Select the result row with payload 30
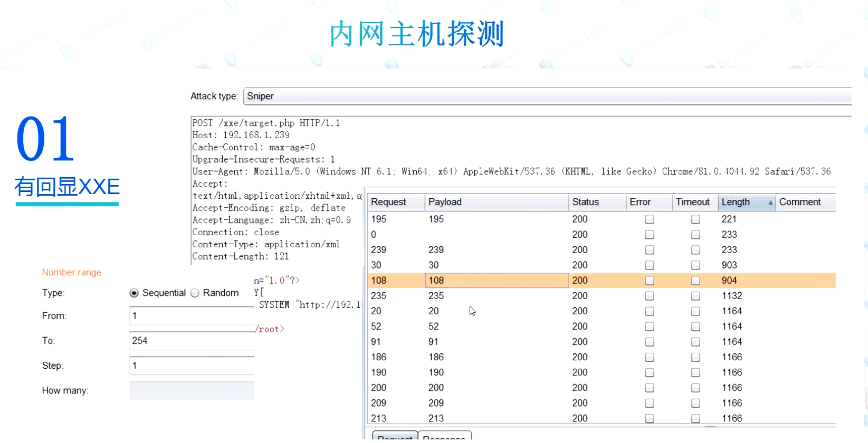Image resolution: width=868 pixels, height=443 pixels. 602,265
